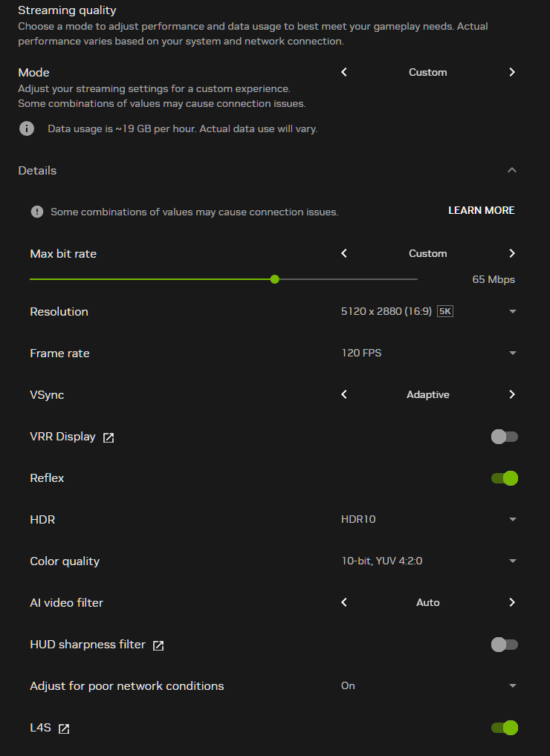Open the HUD sharpness filter external link icon
This screenshot has width=550, height=756.
tap(158, 645)
